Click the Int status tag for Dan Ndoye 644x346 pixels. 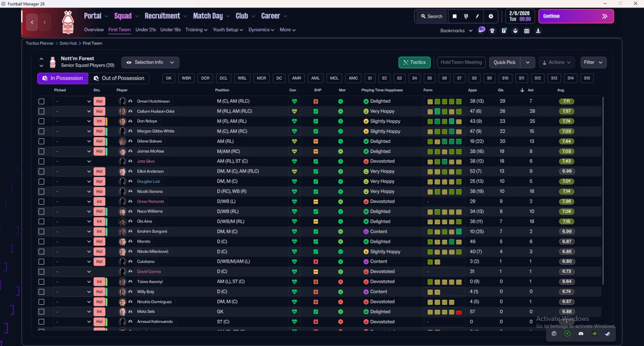click(99, 121)
